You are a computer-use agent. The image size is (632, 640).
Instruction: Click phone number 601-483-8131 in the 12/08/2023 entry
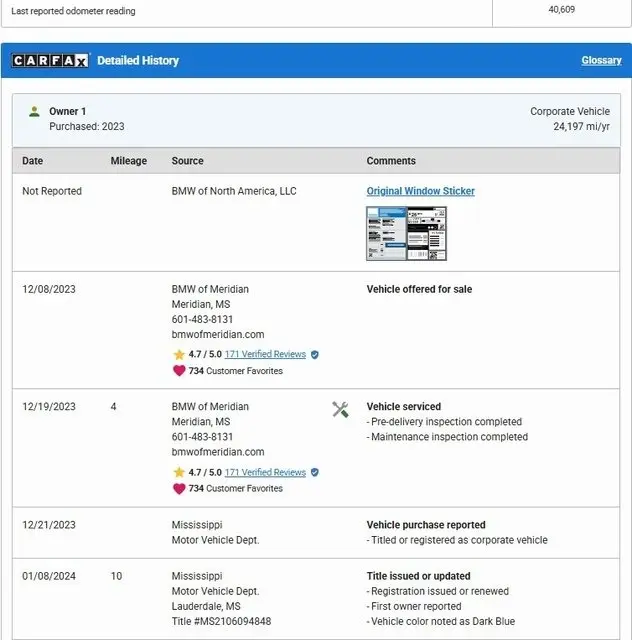point(202,320)
